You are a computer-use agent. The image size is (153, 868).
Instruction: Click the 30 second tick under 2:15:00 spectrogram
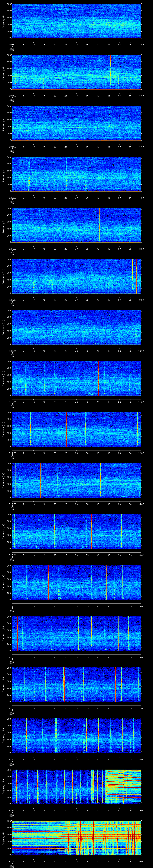click(x=77, y=657)
